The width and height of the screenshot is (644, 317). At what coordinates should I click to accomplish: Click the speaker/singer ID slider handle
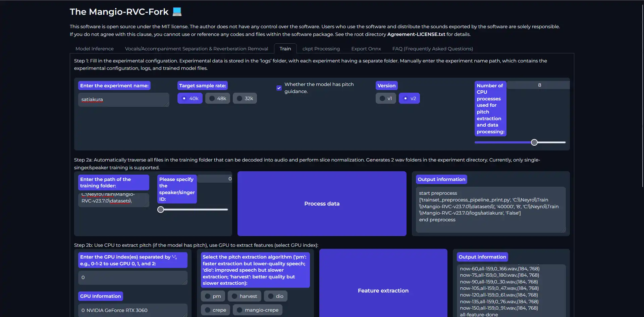tap(161, 210)
